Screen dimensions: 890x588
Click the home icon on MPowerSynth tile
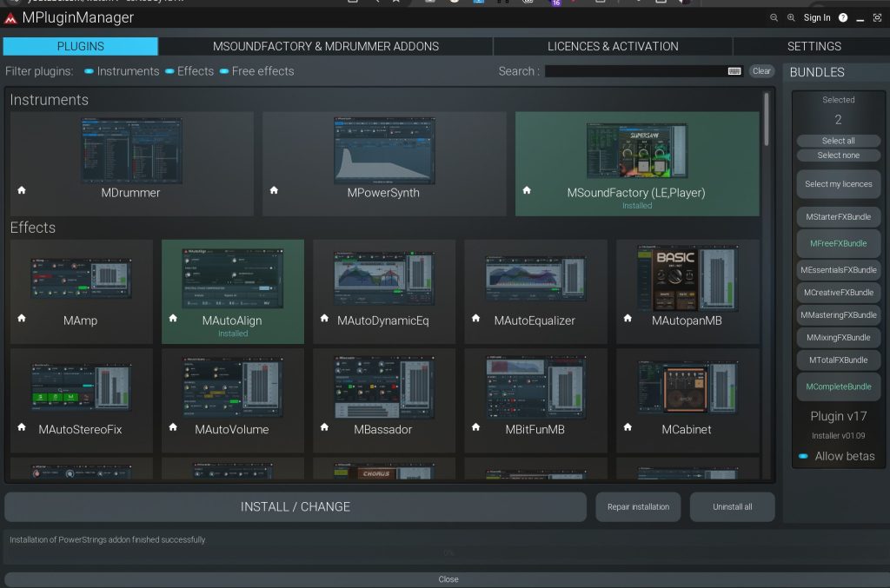point(274,190)
